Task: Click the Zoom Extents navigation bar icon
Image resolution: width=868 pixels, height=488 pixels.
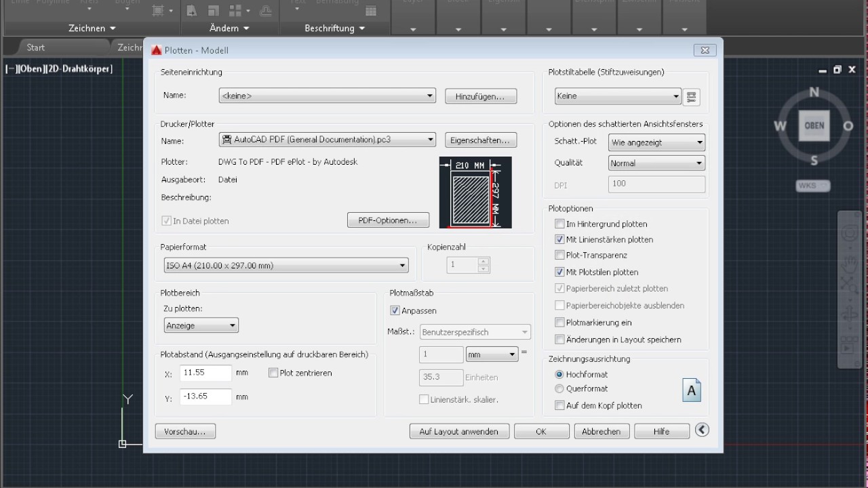Action: point(849,285)
